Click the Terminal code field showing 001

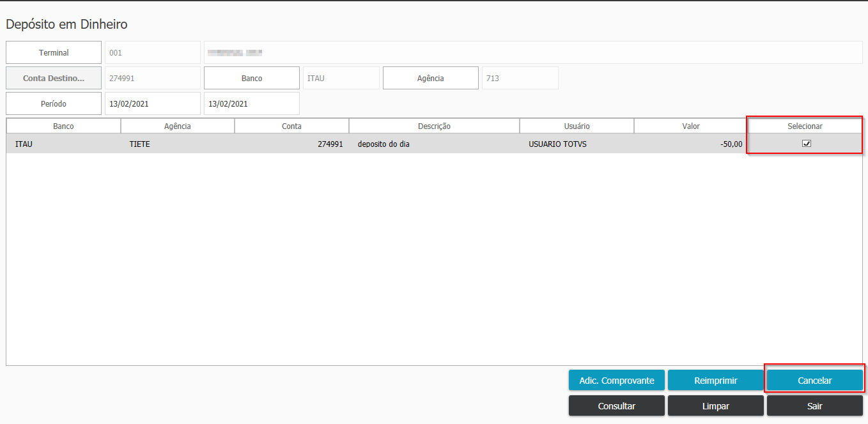click(153, 52)
